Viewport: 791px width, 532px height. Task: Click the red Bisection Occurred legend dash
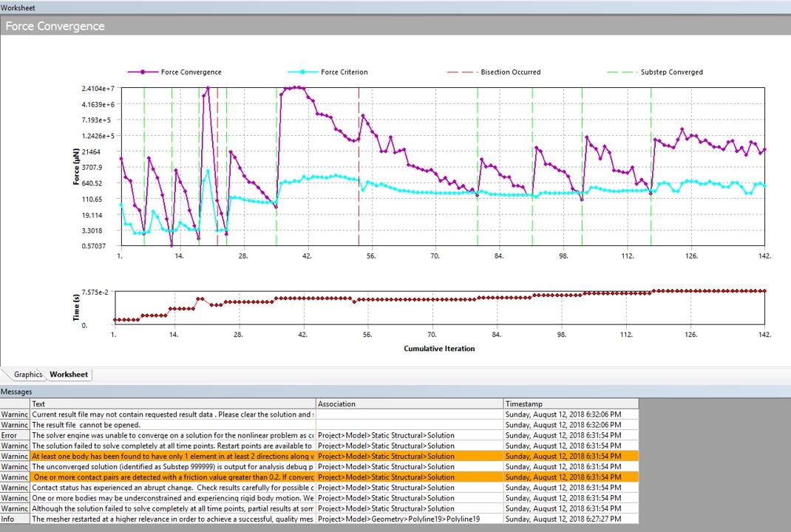coord(461,72)
